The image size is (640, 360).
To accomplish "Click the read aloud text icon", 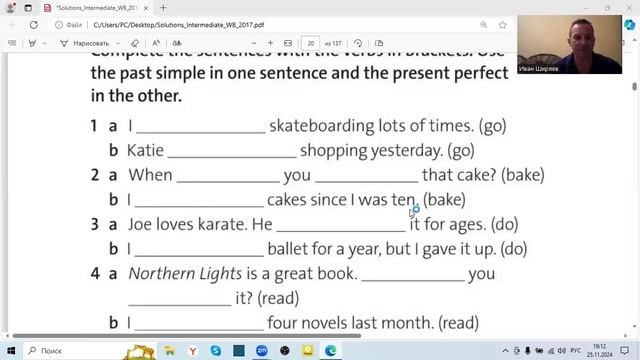I will pos(156,43).
